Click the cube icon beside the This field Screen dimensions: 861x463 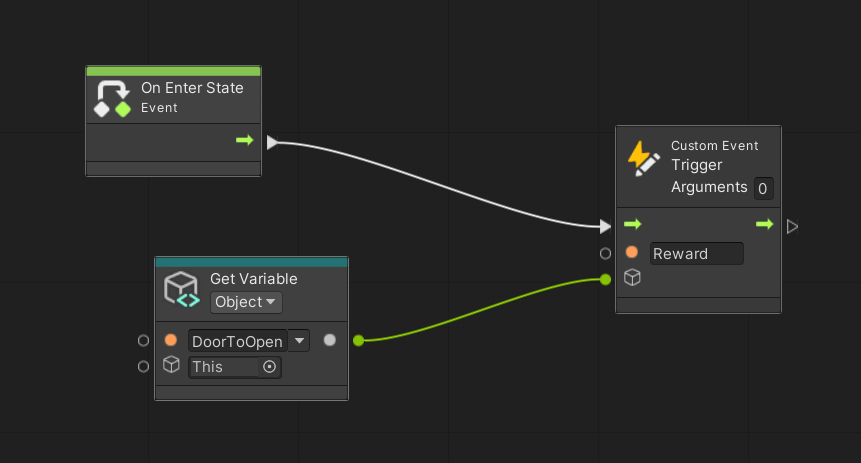tap(171, 366)
